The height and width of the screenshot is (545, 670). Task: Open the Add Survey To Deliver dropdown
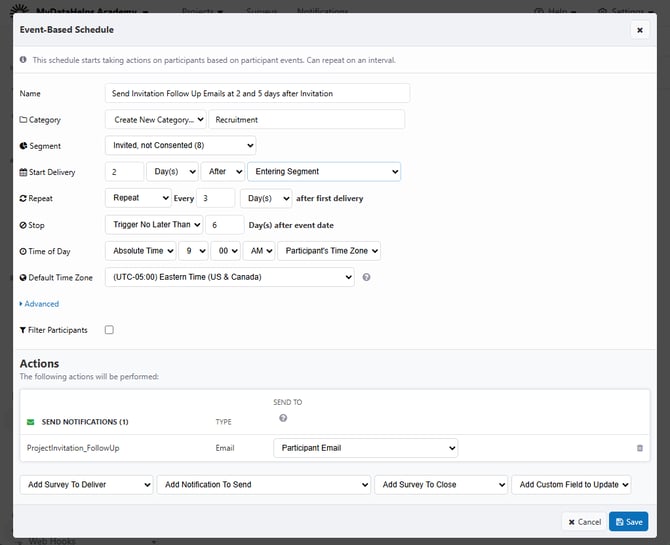pyautogui.click(x=86, y=485)
